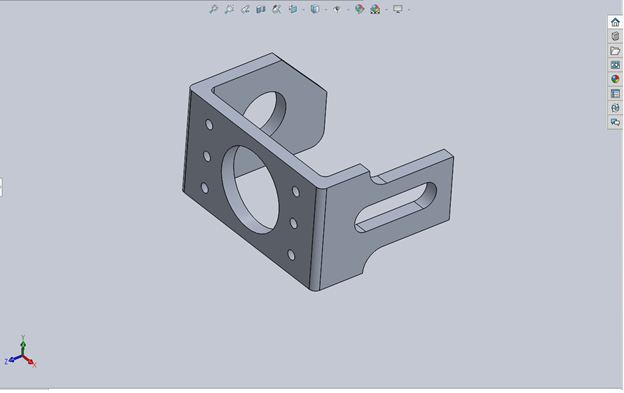The height and width of the screenshot is (393, 624).
Task: Open View Settings monitor icon
Action: point(398,9)
